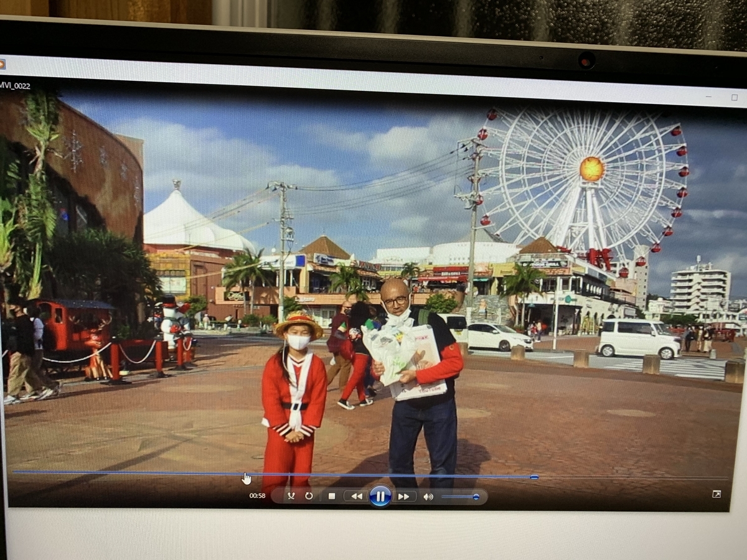Maximize the media player window
747x560 pixels.
tap(735, 98)
